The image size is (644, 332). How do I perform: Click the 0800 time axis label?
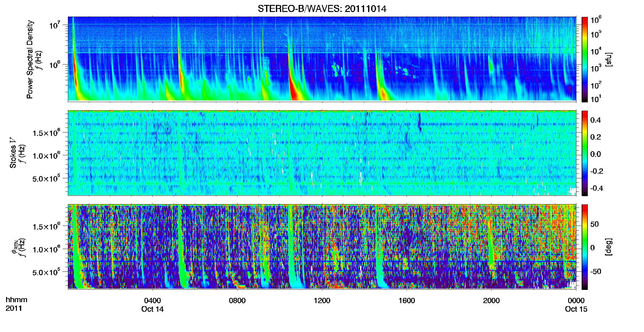[237, 300]
